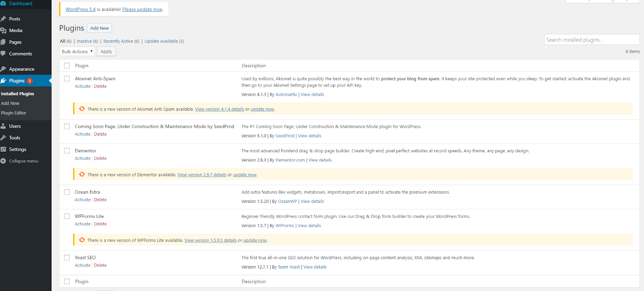Click the Dashboard icon in the sidebar

3,4
